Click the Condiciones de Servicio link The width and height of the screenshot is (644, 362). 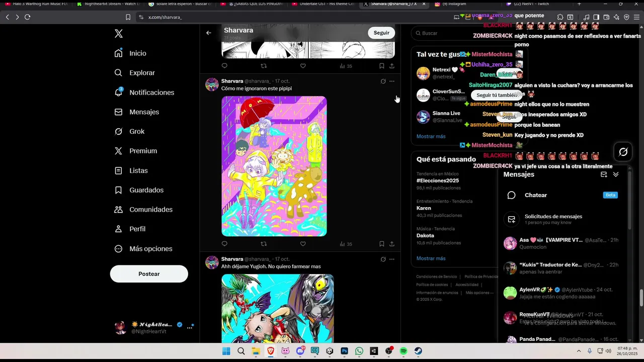pos(437,277)
